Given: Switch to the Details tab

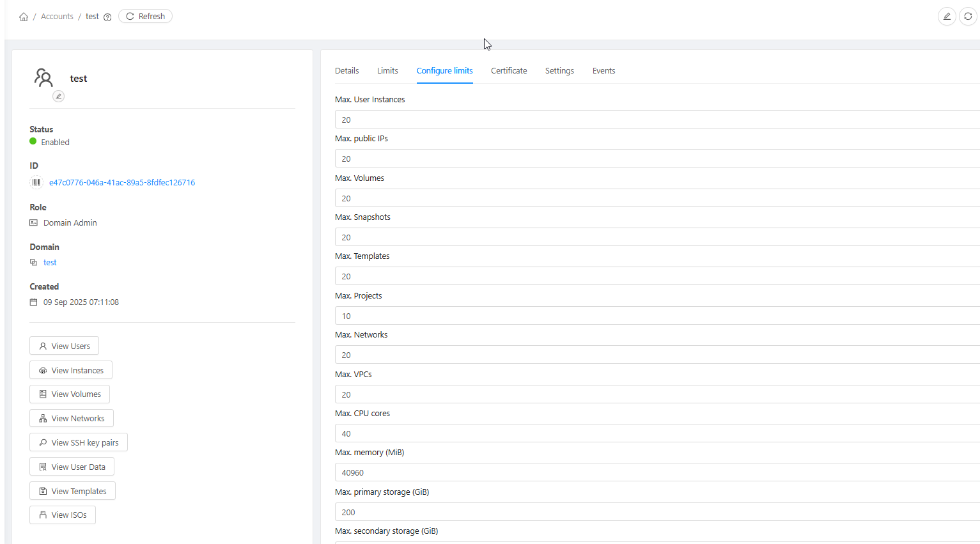Looking at the screenshot, I should [x=346, y=71].
